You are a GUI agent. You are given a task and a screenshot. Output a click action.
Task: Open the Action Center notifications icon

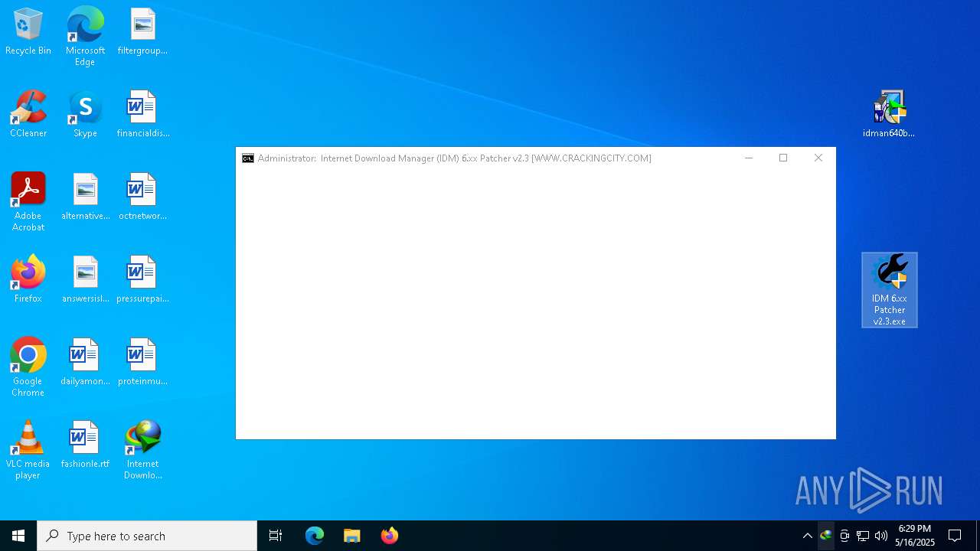click(955, 536)
